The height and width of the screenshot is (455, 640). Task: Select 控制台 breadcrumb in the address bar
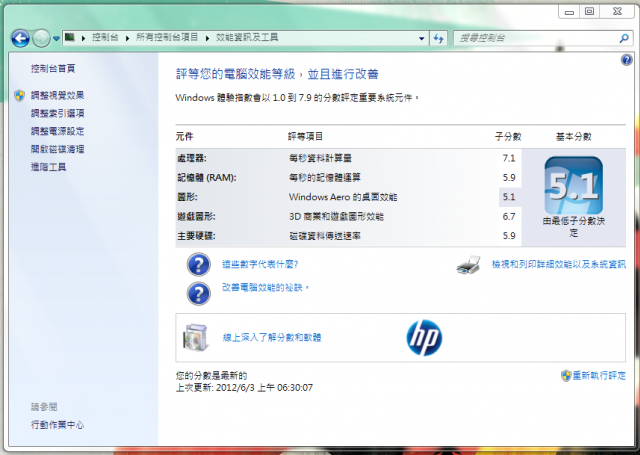click(x=105, y=38)
